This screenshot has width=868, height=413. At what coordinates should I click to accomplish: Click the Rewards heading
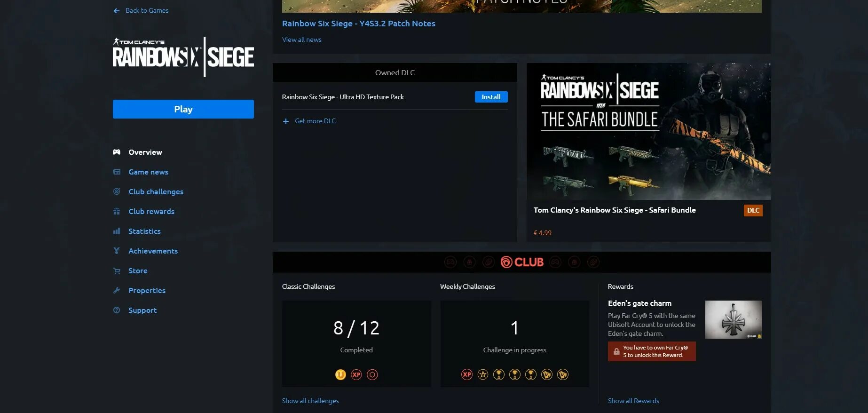tap(621, 286)
